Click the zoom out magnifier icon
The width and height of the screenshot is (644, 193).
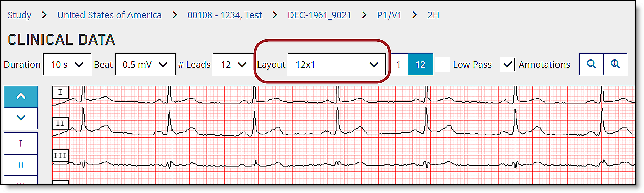(591, 64)
